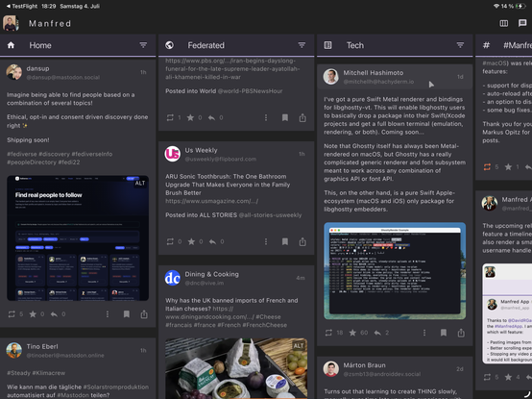This screenshot has width=532, height=399.
Task: Open Márton Braun's profile avatar
Action: pos(330,369)
